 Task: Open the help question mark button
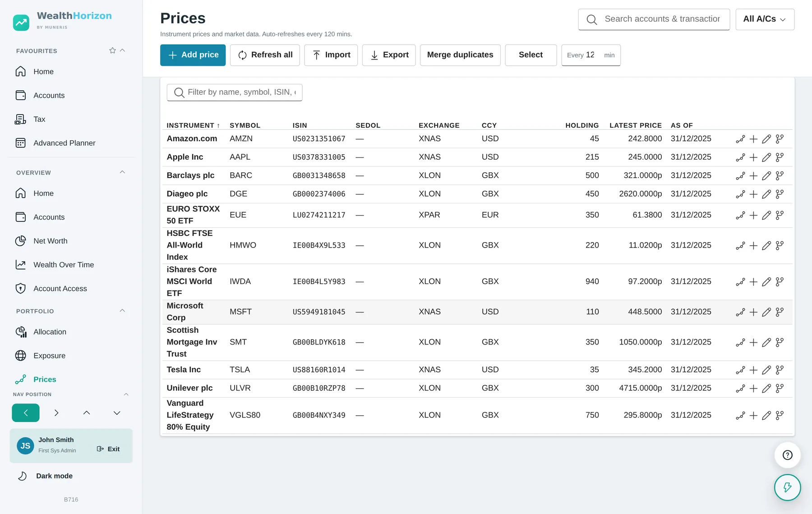click(788, 455)
